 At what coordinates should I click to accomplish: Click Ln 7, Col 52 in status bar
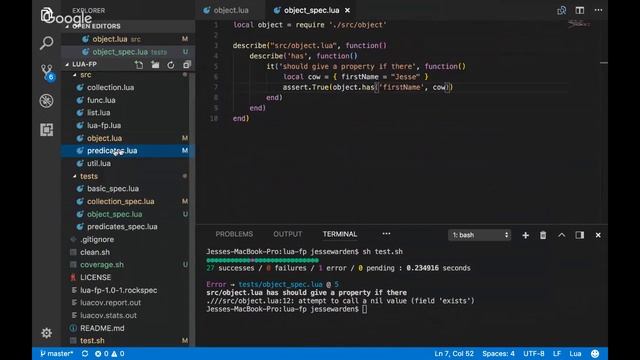point(454,353)
